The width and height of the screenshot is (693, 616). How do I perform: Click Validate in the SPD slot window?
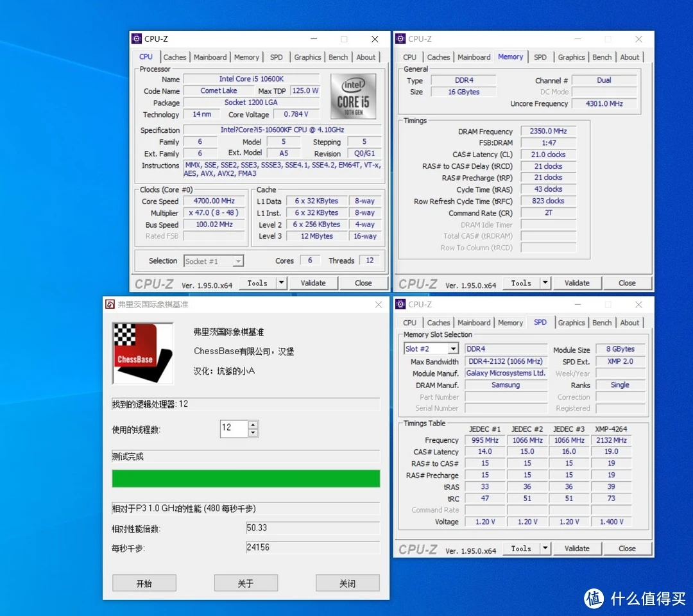577,549
